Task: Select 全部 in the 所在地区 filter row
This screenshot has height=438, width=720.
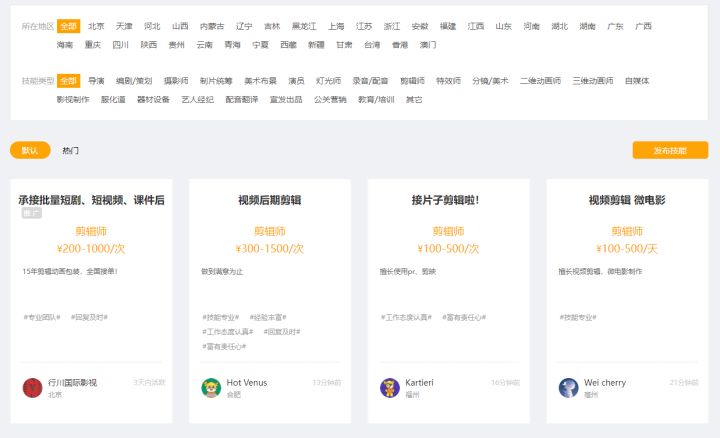Action: tap(68, 26)
